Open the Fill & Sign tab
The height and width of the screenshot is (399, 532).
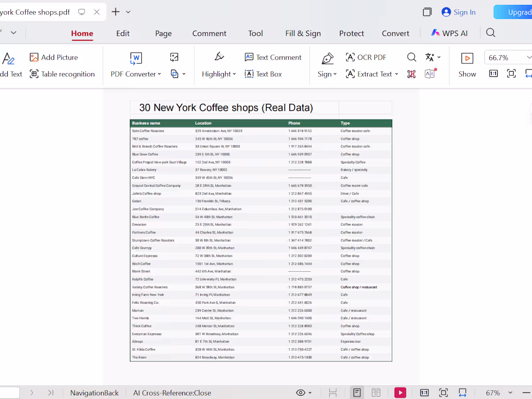pyautogui.click(x=303, y=33)
